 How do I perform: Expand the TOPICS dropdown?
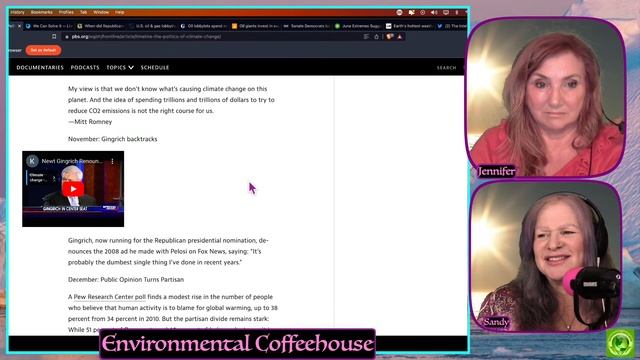click(120, 68)
